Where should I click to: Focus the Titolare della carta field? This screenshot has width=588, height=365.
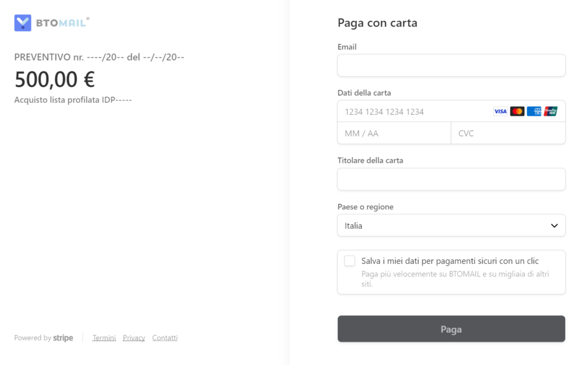[x=451, y=179]
